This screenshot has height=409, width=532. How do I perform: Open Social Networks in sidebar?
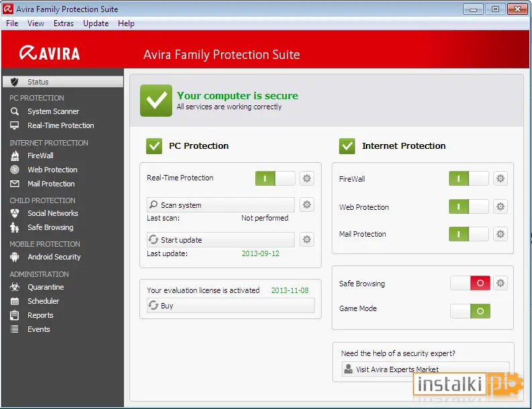(53, 213)
